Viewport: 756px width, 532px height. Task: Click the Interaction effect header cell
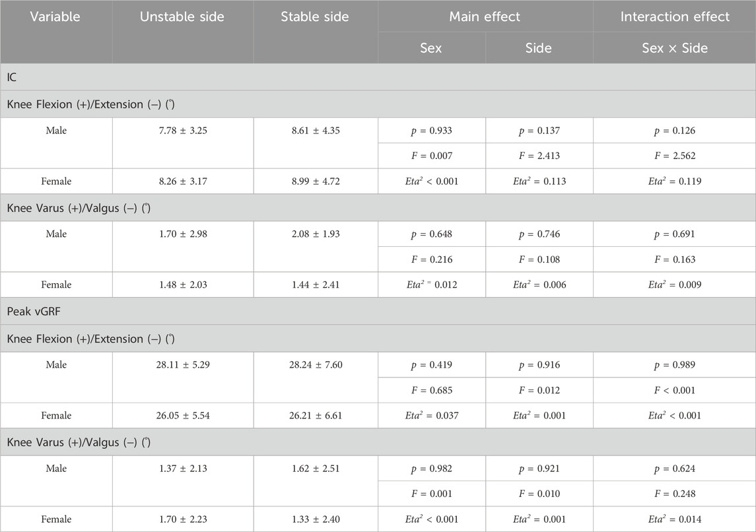tap(675, 17)
